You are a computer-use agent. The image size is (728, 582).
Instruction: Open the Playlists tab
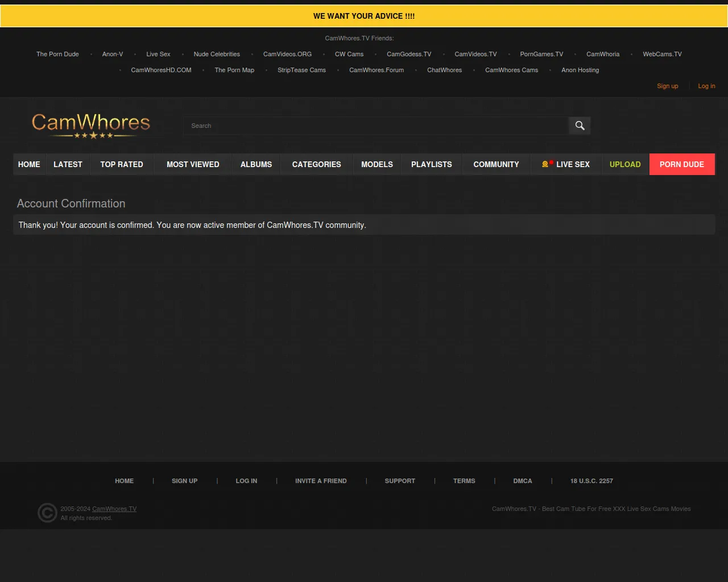point(431,164)
